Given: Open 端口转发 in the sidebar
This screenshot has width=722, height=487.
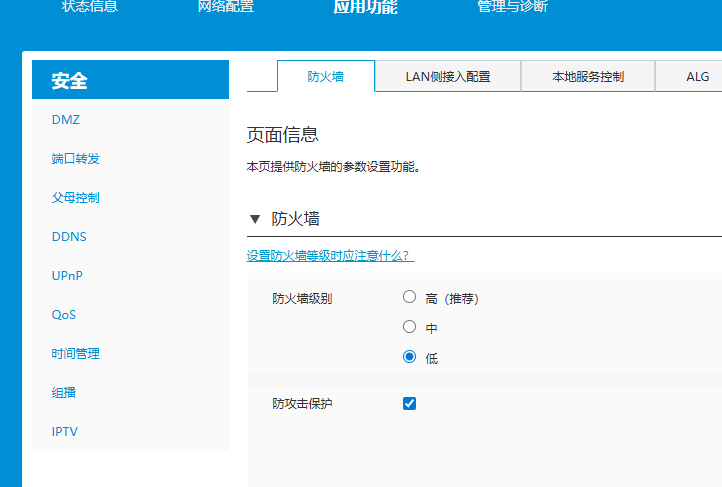Looking at the screenshot, I should point(76,159).
